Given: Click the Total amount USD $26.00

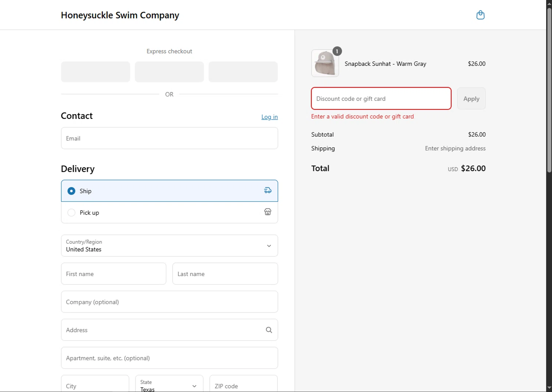Looking at the screenshot, I should [467, 169].
